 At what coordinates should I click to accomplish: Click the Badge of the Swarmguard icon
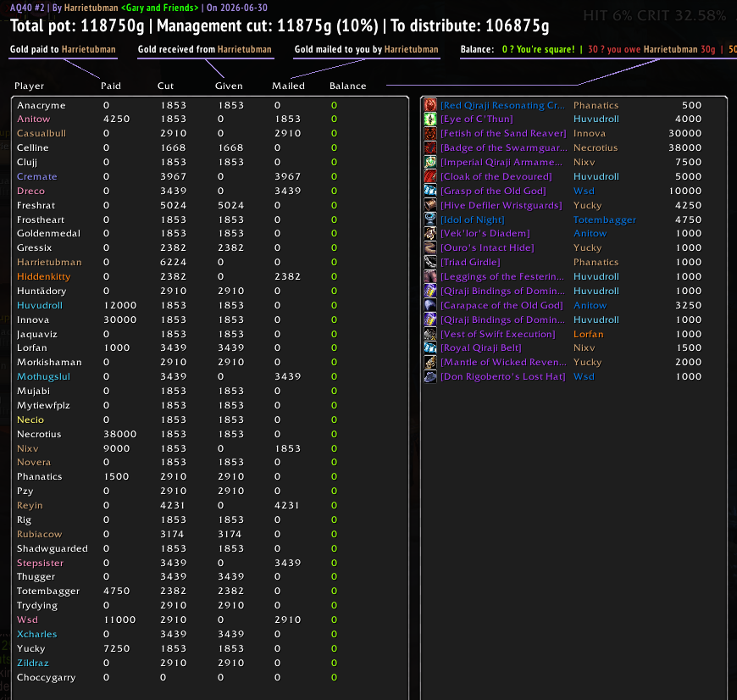pyautogui.click(x=430, y=147)
